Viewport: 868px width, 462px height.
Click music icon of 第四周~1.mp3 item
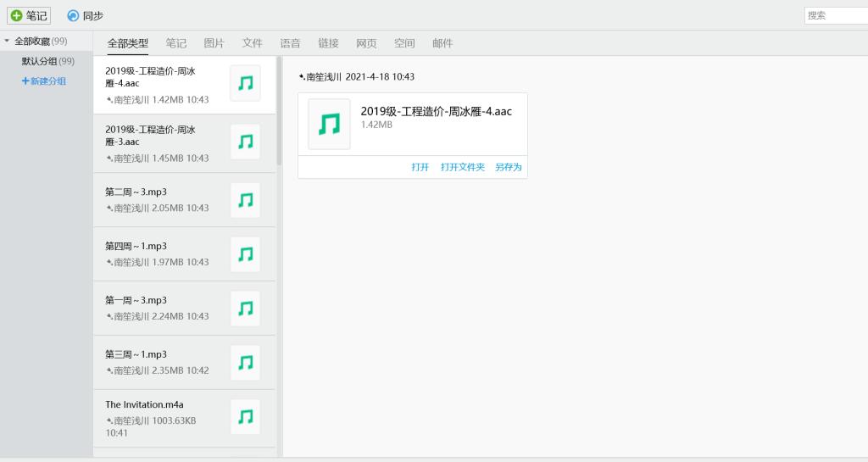(245, 254)
